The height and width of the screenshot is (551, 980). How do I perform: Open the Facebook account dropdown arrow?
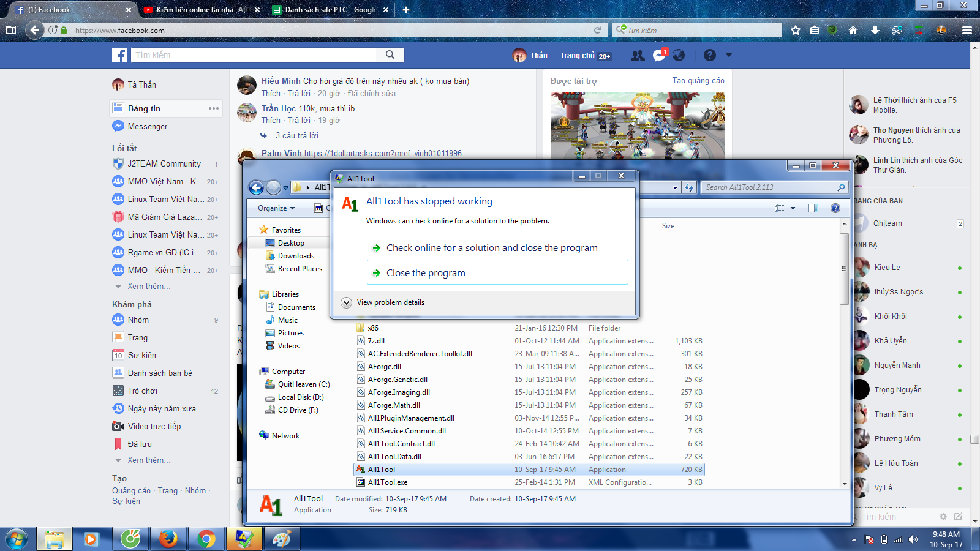(x=729, y=55)
